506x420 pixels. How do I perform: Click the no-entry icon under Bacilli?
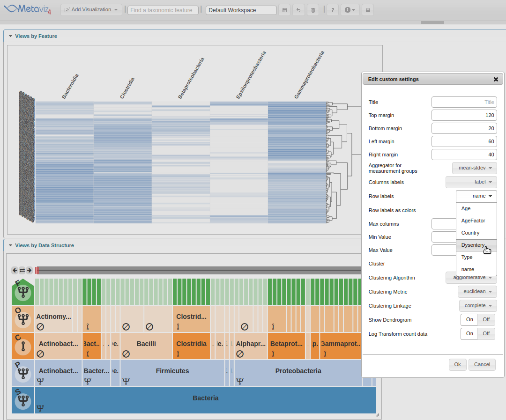(126, 354)
